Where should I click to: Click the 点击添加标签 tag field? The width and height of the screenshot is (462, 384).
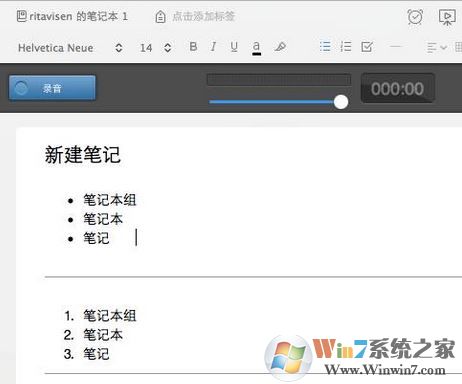(203, 16)
